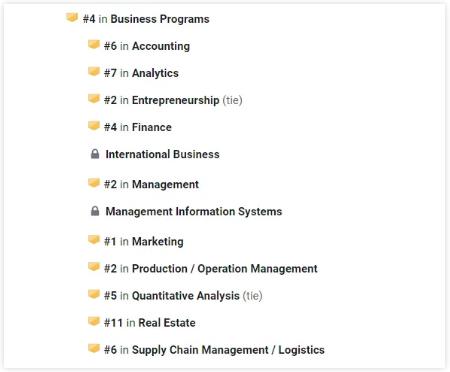450x372 pixels.
Task: Open the #1 in Marketing ranking
Action: [x=144, y=241]
